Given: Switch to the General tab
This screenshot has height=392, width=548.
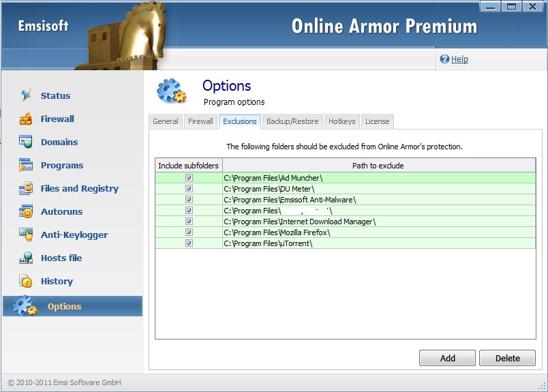Looking at the screenshot, I should pos(166,121).
